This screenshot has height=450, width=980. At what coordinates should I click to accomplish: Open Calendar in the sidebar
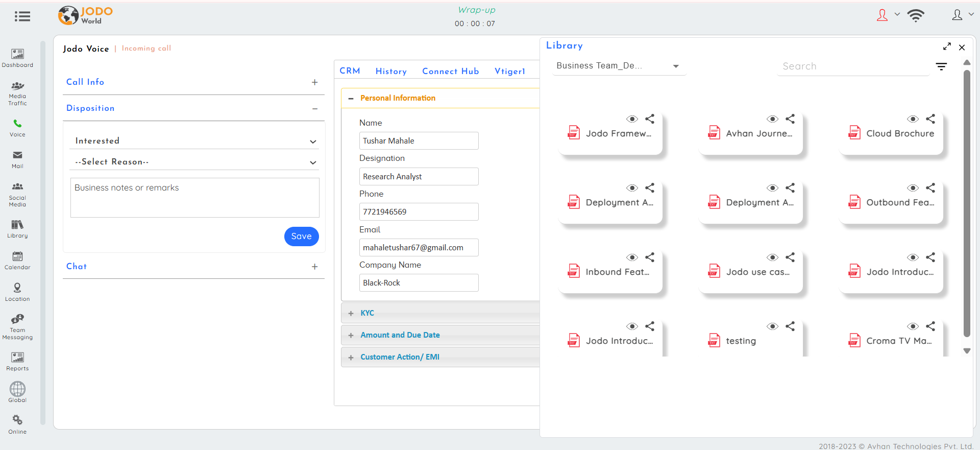pyautogui.click(x=17, y=260)
